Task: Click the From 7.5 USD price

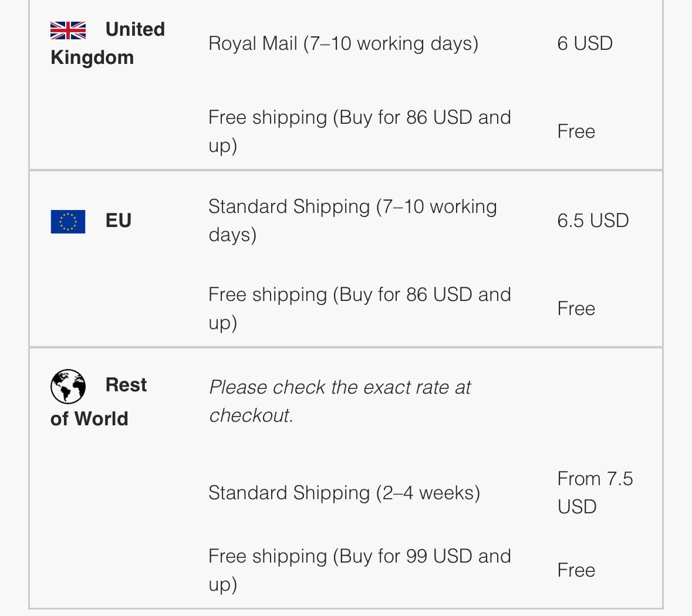Action: 595,492
